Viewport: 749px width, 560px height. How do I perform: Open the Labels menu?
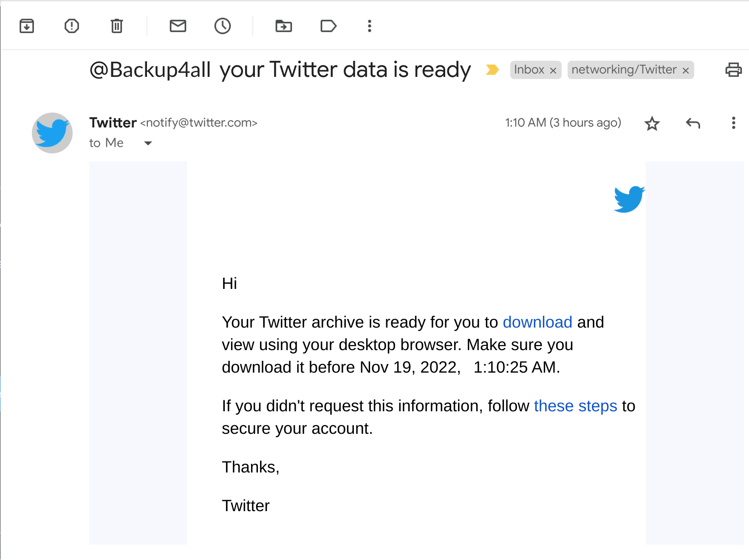tap(328, 26)
